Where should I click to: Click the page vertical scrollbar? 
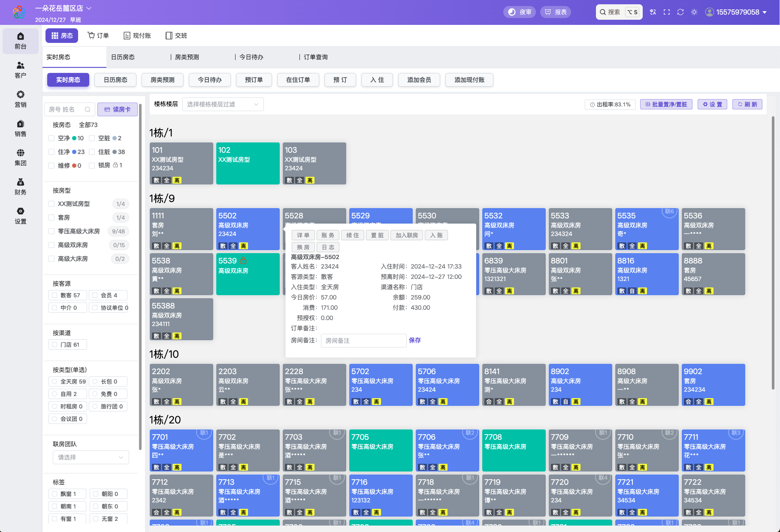tap(773, 253)
